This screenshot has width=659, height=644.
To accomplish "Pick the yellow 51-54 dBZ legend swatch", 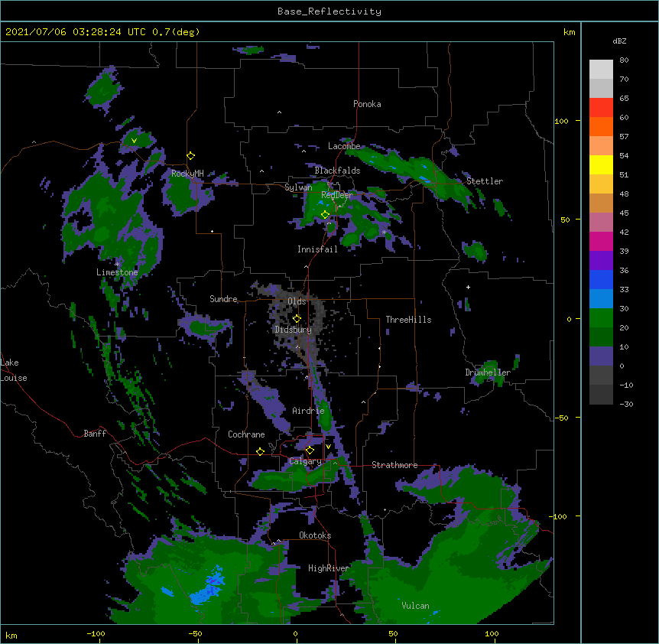I will (x=601, y=164).
